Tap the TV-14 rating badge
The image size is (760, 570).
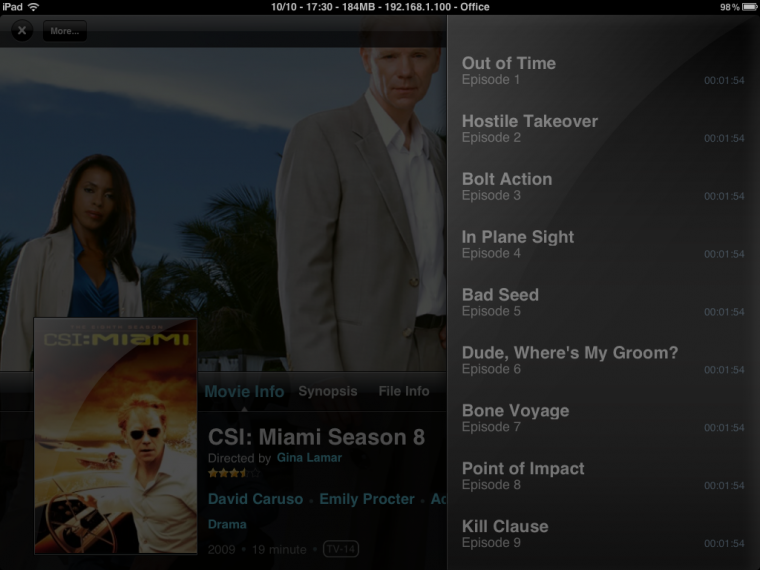click(341, 549)
